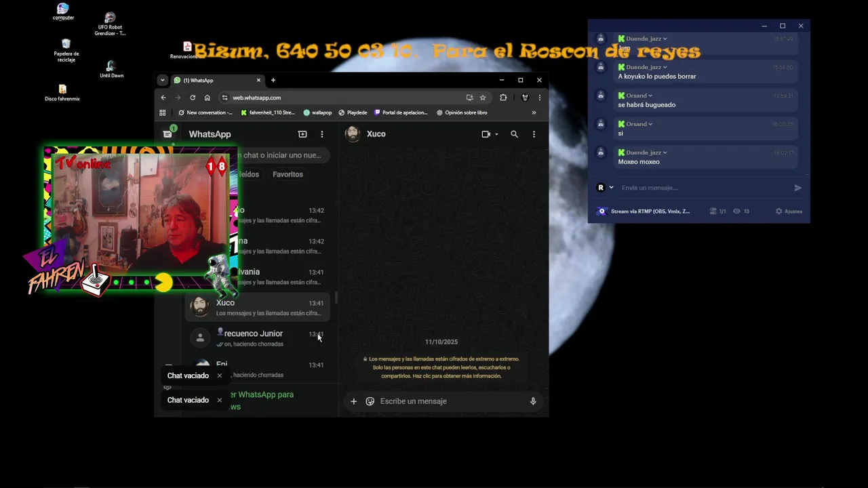Viewport: 868px width, 488px height.
Task: Open the Chrome profile avatar
Action: [524, 98]
